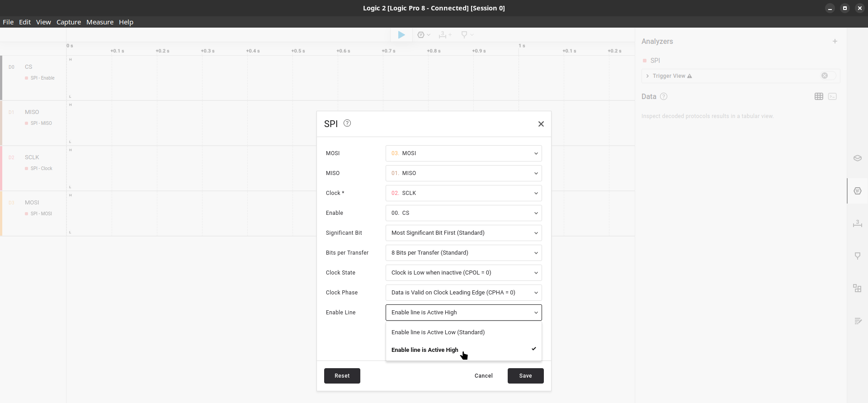Toggle the Trigger View switch
868x403 pixels.
point(828,76)
